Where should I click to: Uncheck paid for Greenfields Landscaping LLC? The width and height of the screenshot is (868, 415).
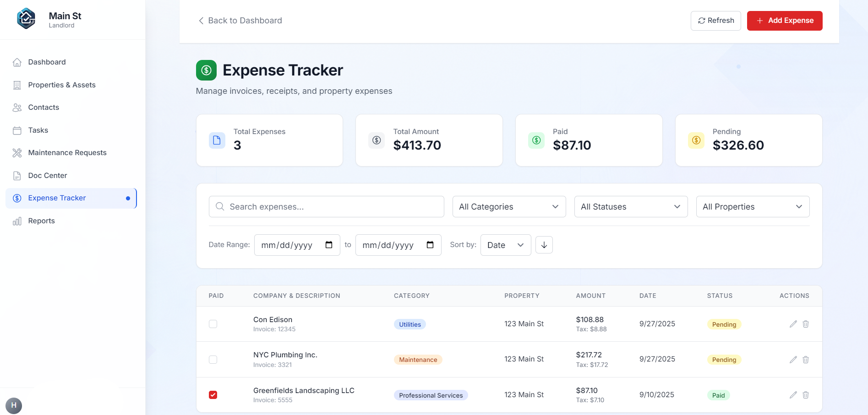pyautogui.click(x=213, y=395)
